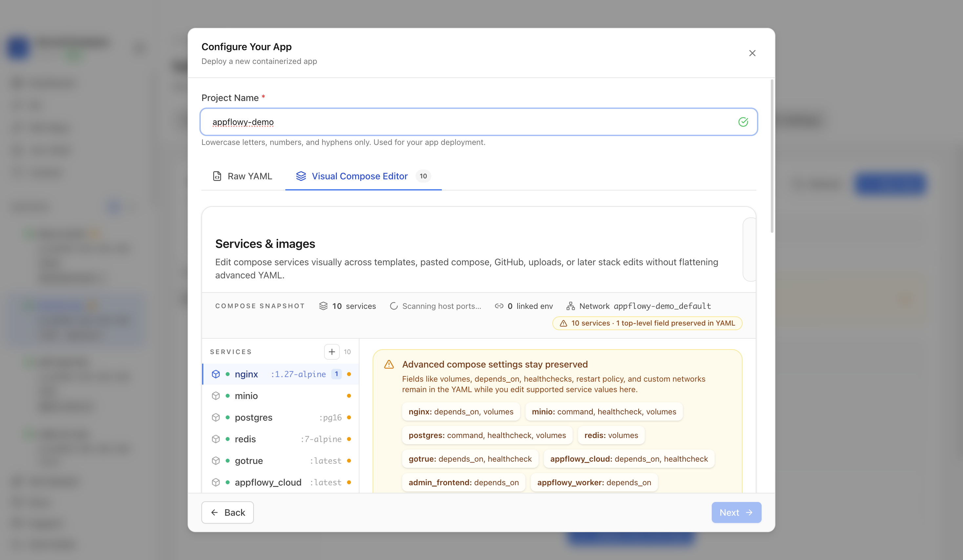Select the minio service row
Viewport: 963px width, 560px height.
coord(280,396)
